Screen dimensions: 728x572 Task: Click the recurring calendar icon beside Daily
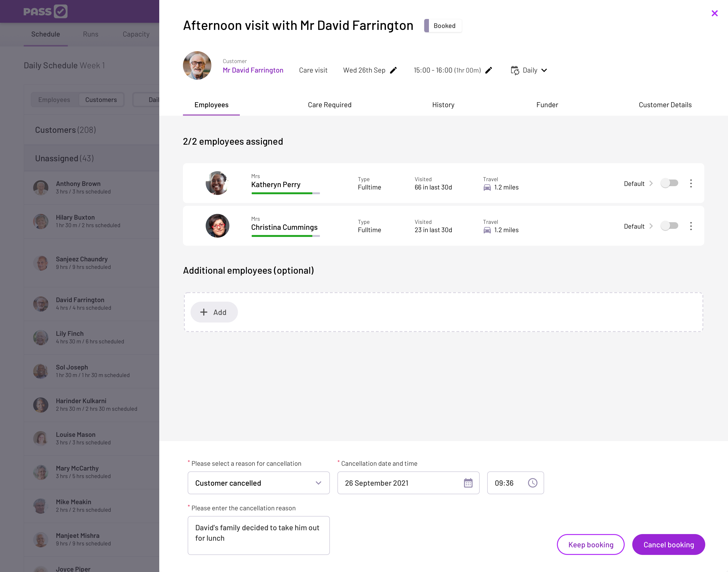click(x=515, y=70)
